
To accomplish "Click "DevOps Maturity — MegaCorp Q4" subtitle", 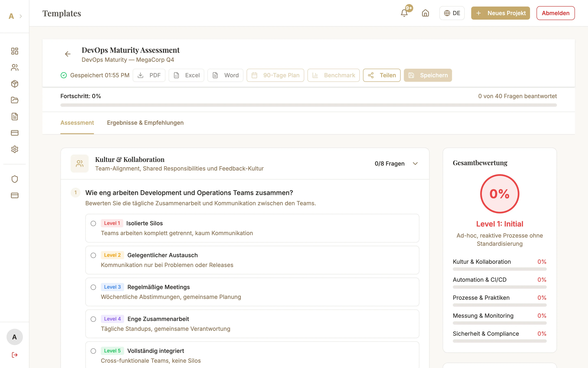I will click(x=128, y=60).
